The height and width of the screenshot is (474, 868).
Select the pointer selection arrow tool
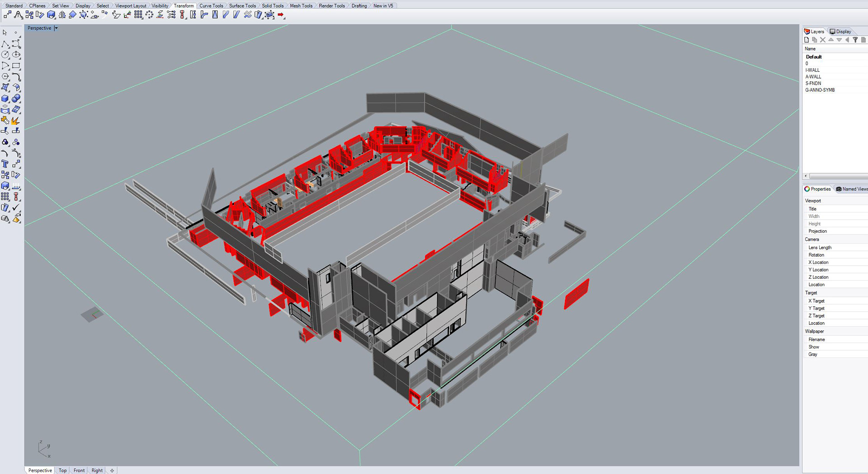click(5, 33)
